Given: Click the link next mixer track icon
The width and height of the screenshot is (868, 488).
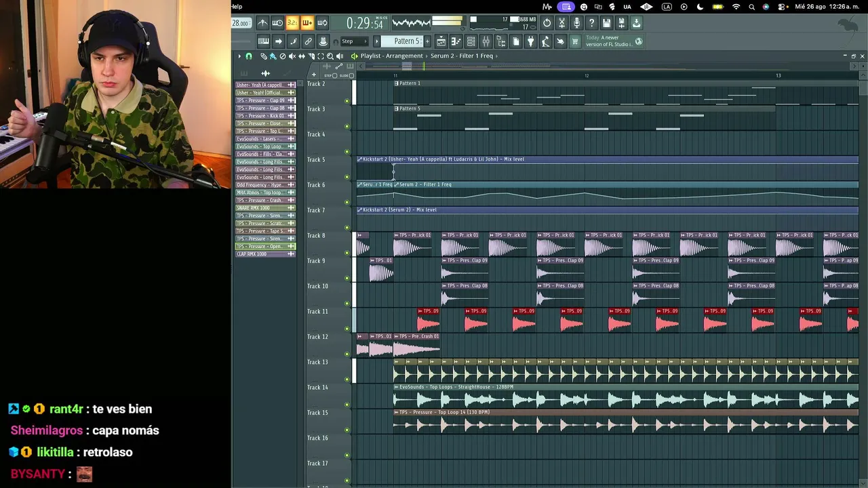Looking at the screenshot, I should click(278, 41).
